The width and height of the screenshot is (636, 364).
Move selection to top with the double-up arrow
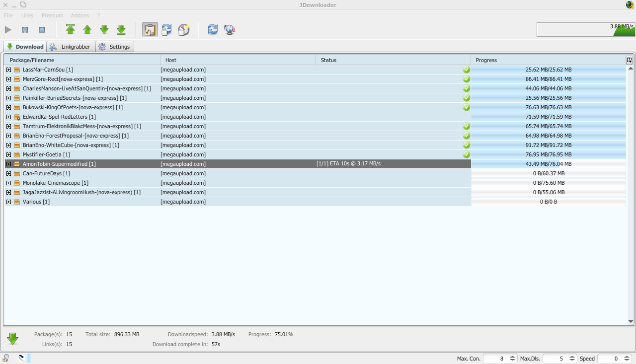pos(71,30)
